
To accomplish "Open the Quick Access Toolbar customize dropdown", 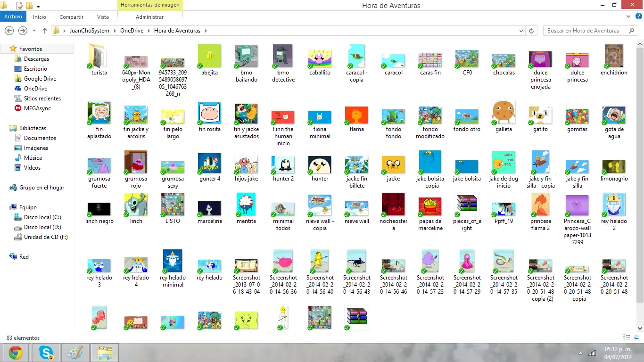I will (x=38, y=6).
